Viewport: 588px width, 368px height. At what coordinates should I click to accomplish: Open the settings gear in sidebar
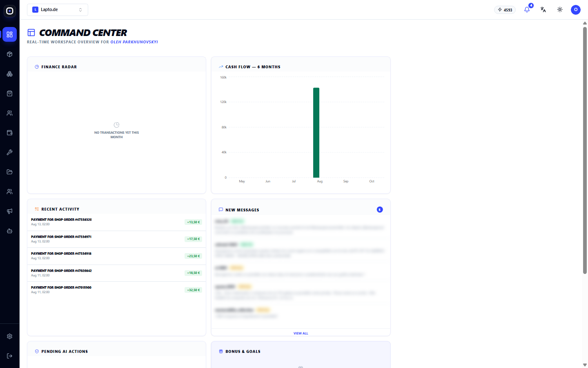pos(10,336)
